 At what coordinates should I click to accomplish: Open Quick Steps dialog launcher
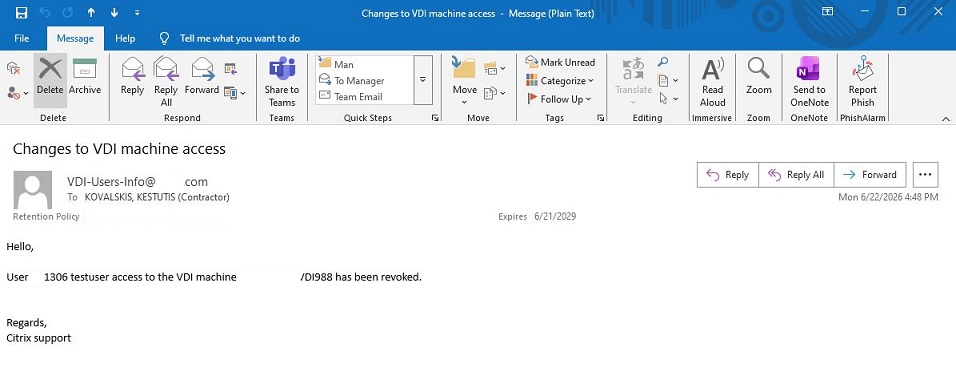(x=435, y=118)
